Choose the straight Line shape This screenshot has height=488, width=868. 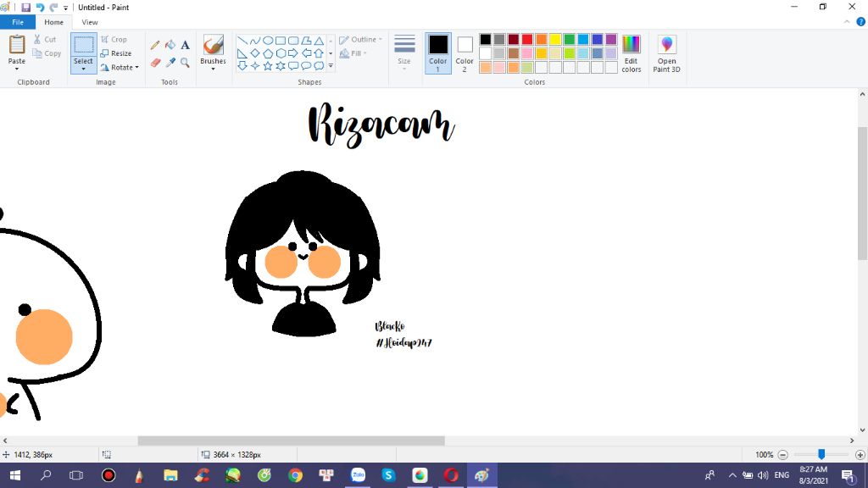[x=242, y=41]
